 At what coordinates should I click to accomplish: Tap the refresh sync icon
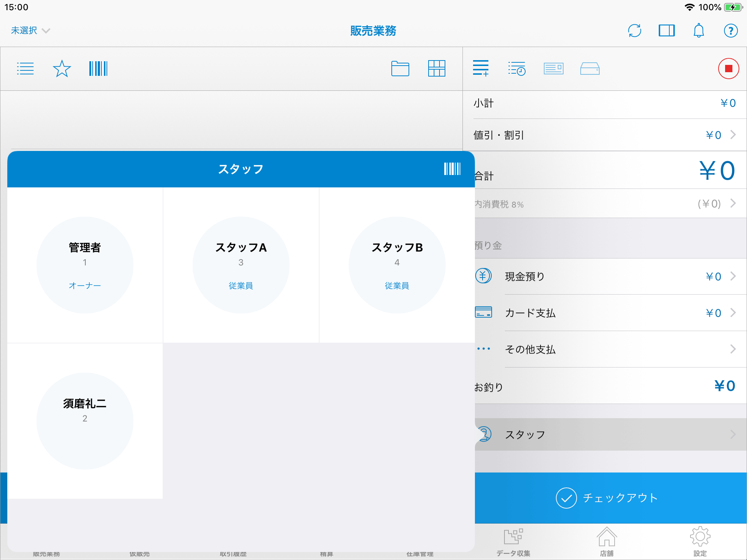pyautogui.click(x=635, y=31)
